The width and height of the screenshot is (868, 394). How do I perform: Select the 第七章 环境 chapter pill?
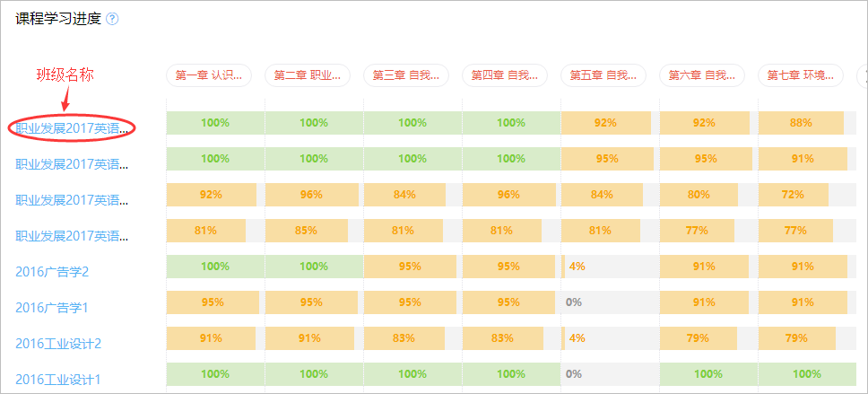pos(801,75)
